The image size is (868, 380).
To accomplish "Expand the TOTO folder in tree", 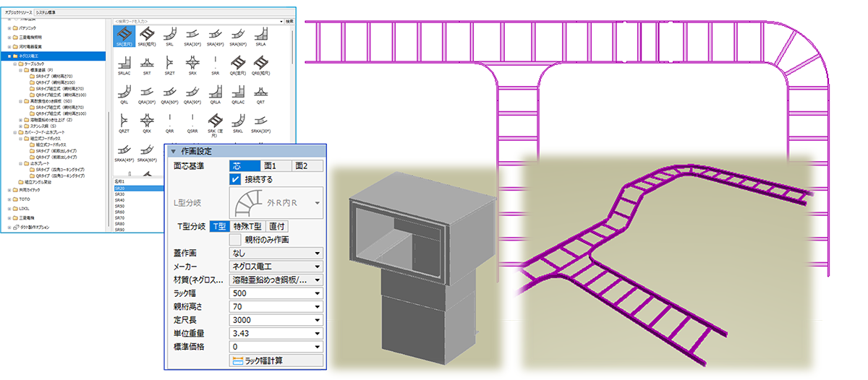I will [x=10, y=199].
